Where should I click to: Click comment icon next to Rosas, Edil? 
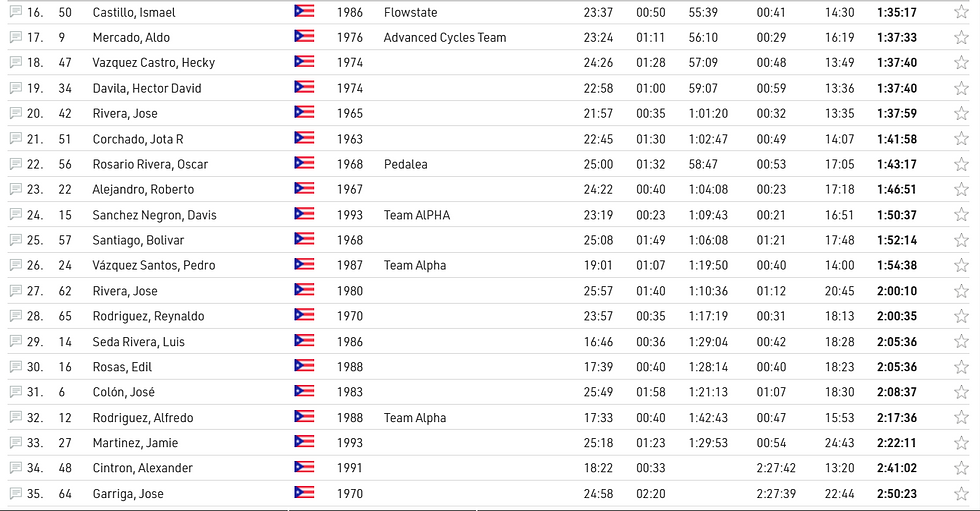[x=15, y=367]
